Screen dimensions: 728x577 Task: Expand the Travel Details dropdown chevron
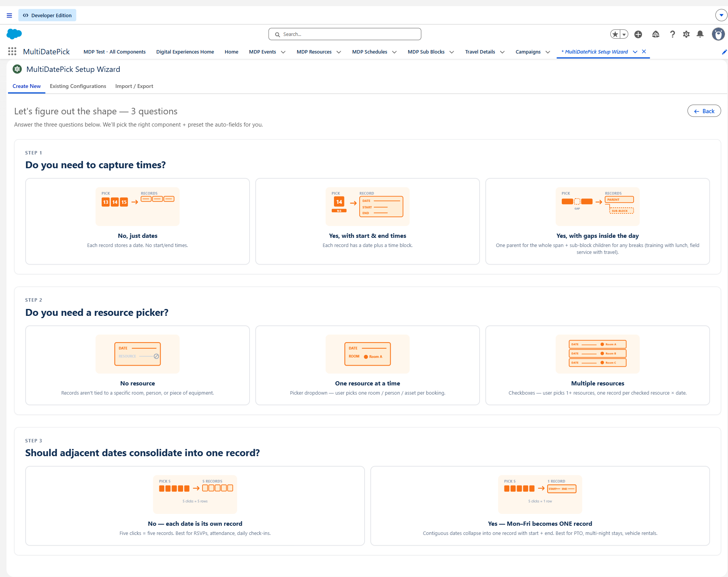pos(502,52)
